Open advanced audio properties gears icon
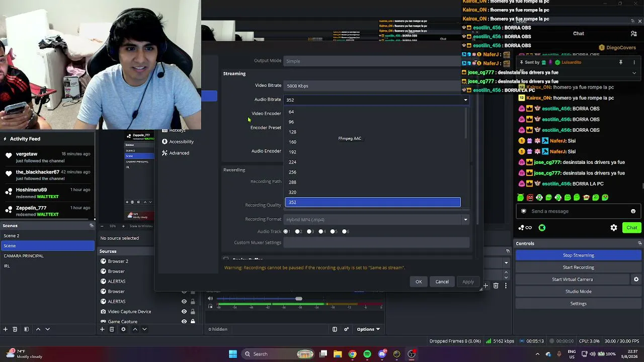Image resolution: width=644 pixels, height=362 pixels. point(346,329)
